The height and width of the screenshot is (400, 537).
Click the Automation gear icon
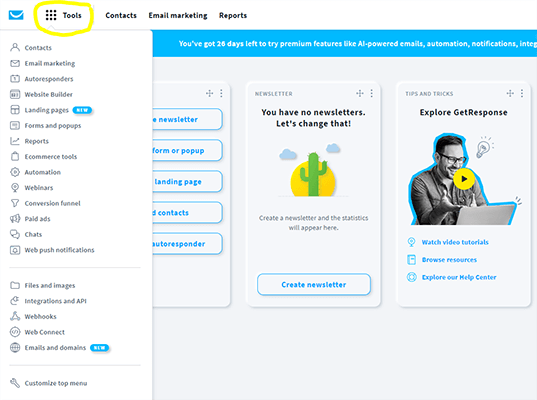pos(15,172)
